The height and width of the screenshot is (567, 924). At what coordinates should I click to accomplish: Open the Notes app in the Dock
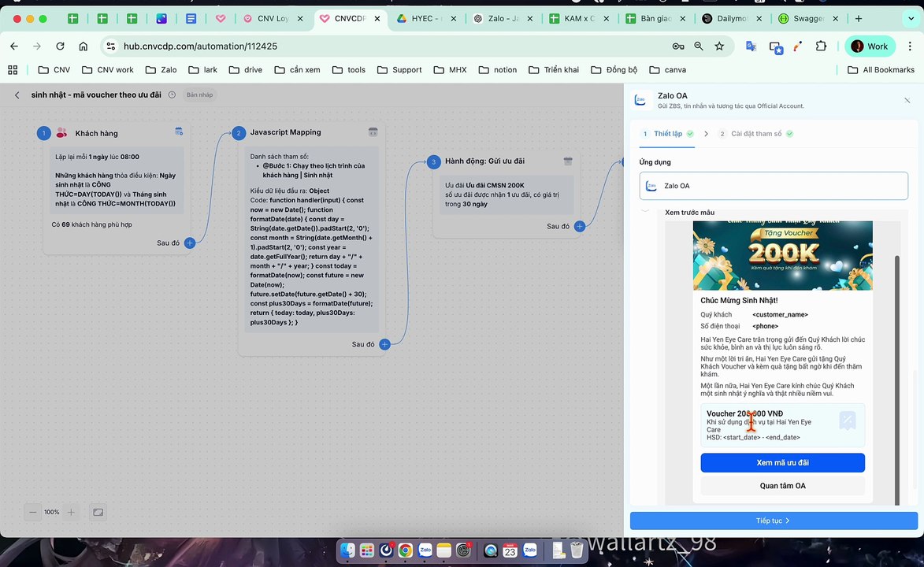coord(443,550)
